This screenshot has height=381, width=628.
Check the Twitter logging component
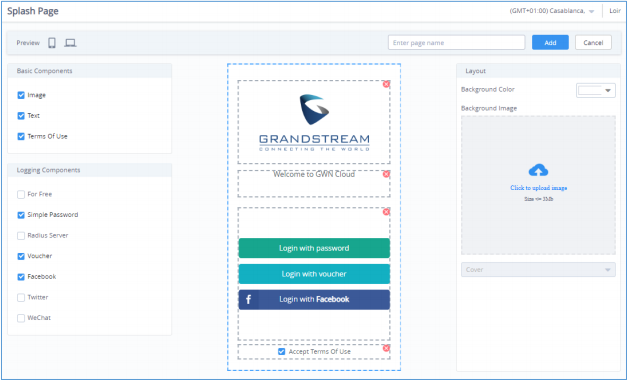(21, 298)
